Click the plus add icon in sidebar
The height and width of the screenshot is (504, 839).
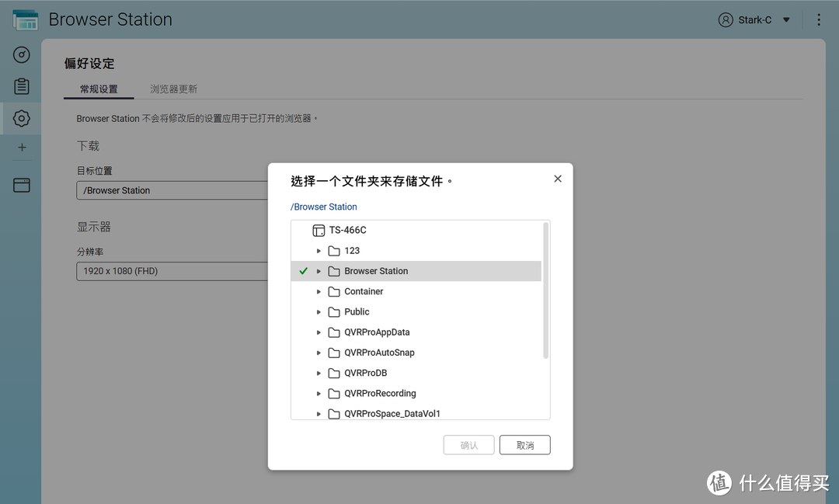click(22, 148)
